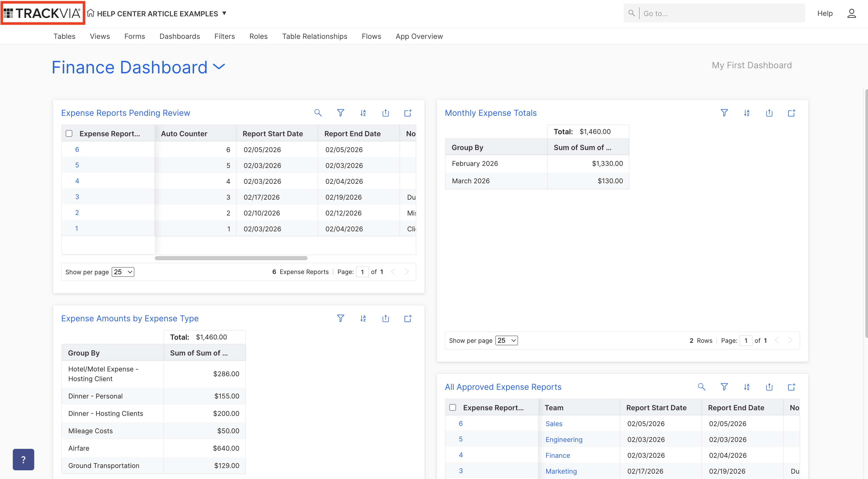Open All Approved Expense Reports title link
The height and width of the screenshot is (479, 868).
503,387
